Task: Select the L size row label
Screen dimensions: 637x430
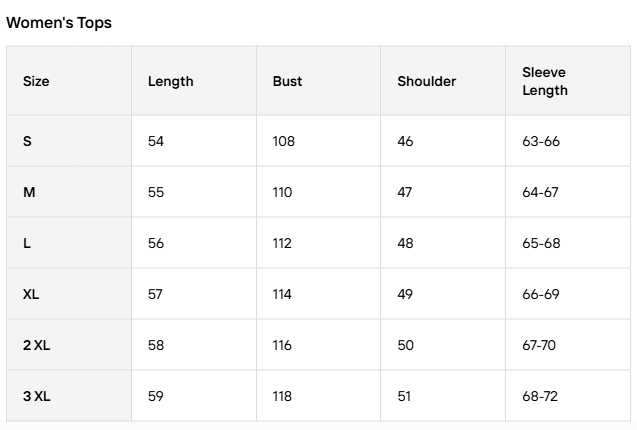Action: click(27, 243)
